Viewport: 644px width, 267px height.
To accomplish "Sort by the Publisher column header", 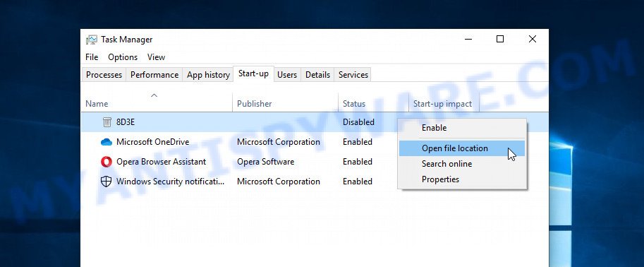I will tap(286, 104).
